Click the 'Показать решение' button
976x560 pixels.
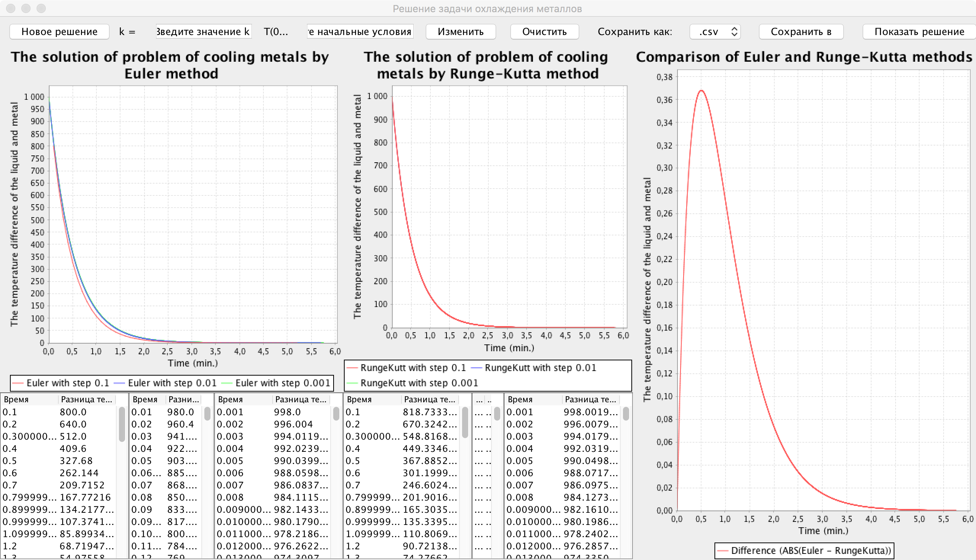(919, 32)
